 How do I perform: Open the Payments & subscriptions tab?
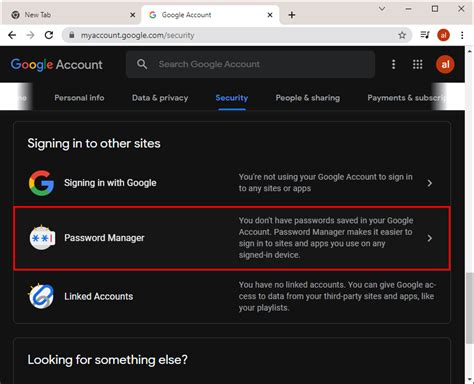coord(406,98)
